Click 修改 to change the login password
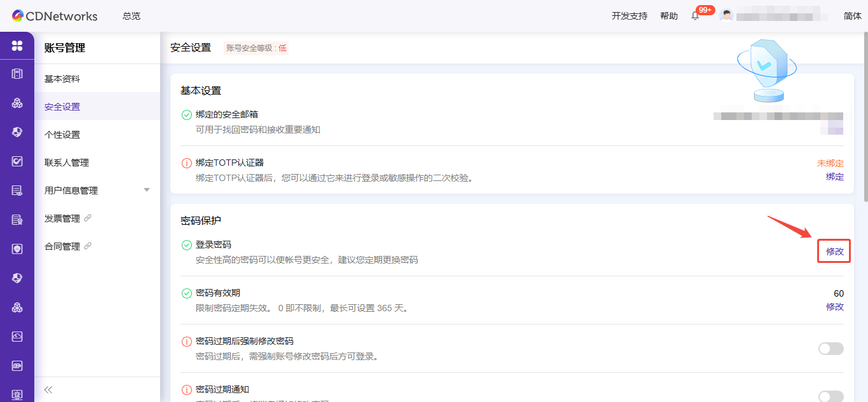Image resolution: width=868 pixels, height=402 pixels. pyautogui.click(x=834, y=251)
